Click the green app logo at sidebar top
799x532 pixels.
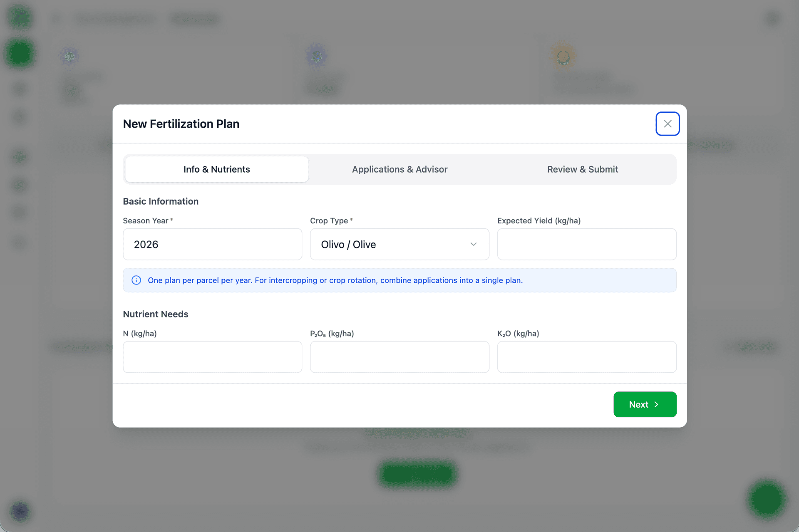tap(20, 17)
